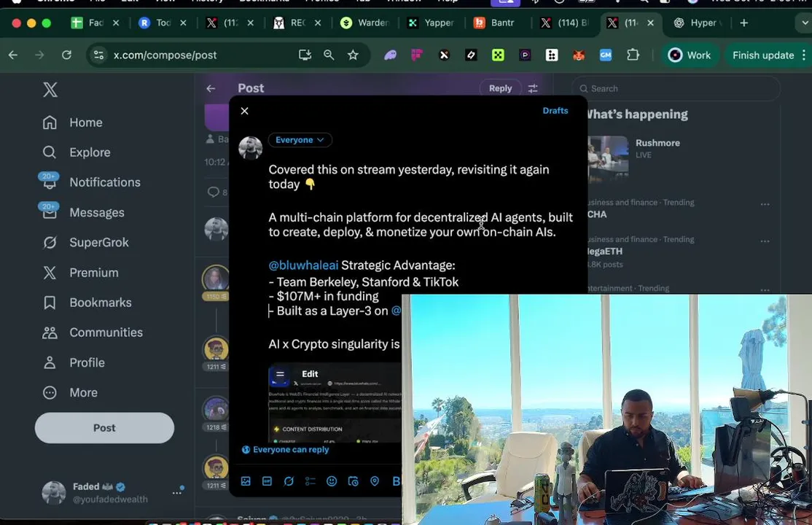Open Bookmarks
This screenshot has width=812, height=525.
(87, 303)
